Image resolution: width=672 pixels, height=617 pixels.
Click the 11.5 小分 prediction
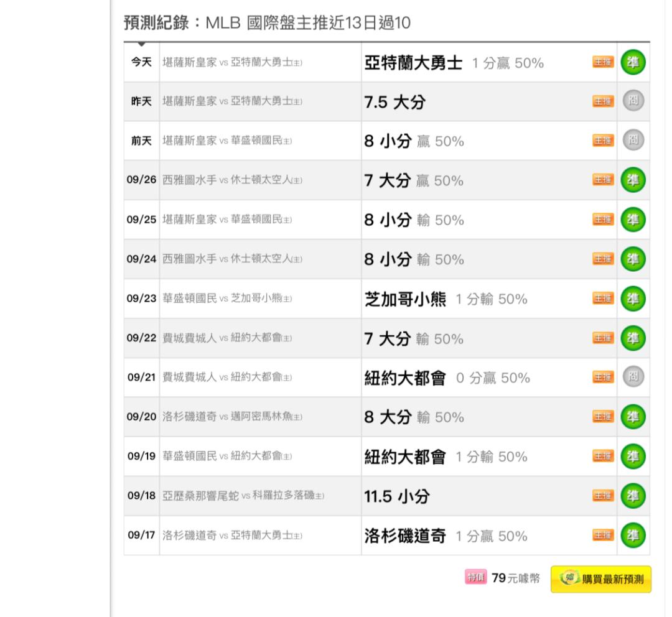397,496
